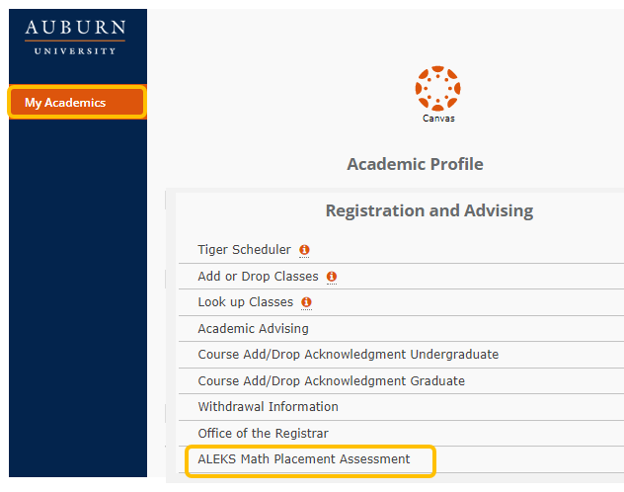Viewport: 624px width, 492px height.
Task: Click info icon next to Look up Classes
Action: click(x=307, y=302)
